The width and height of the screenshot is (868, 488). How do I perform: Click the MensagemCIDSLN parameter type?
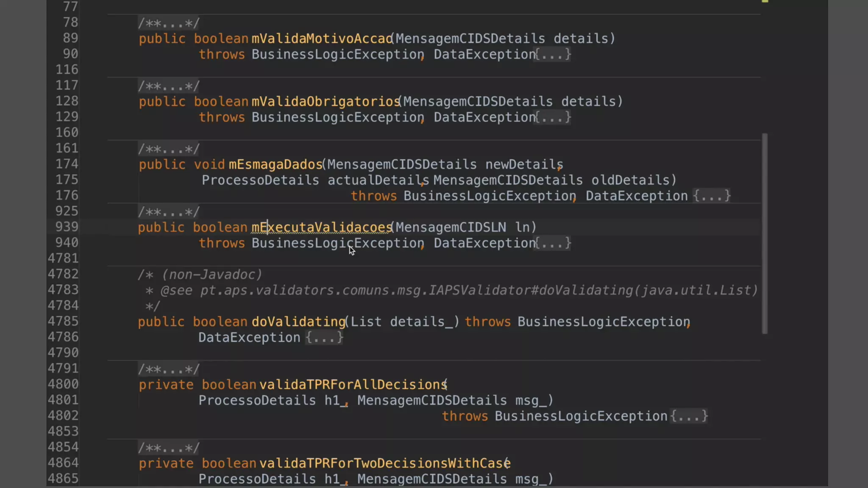coord(451,227)
